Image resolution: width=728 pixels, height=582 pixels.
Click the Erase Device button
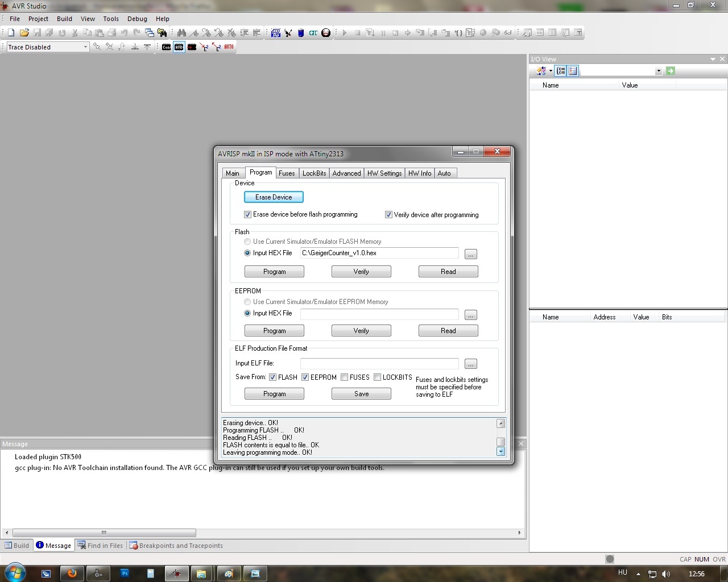[274, 197]
